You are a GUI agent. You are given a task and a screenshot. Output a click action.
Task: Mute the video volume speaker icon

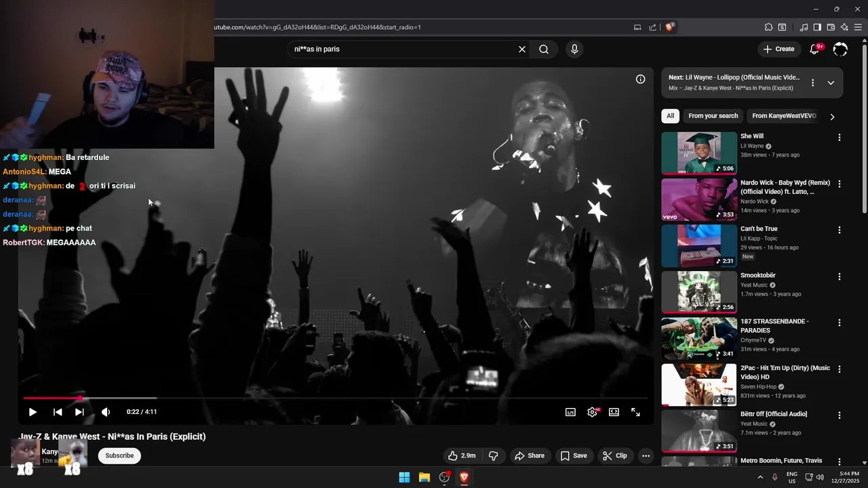pos(106,412)
